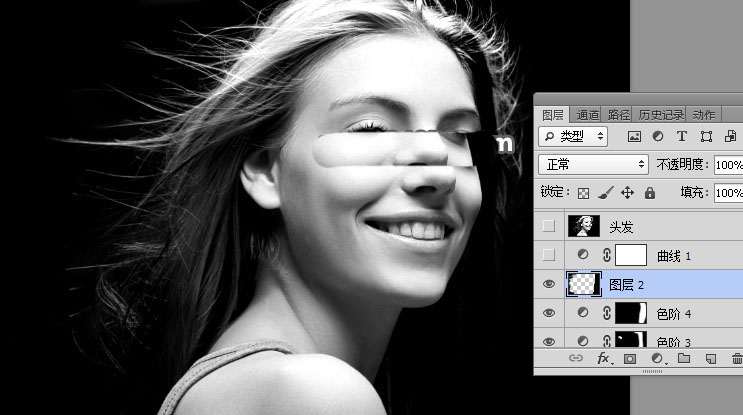Screen dimensions: 743x415
Task: Add a layer mask from the bottom bar
Action: click(x=630, y=358)
